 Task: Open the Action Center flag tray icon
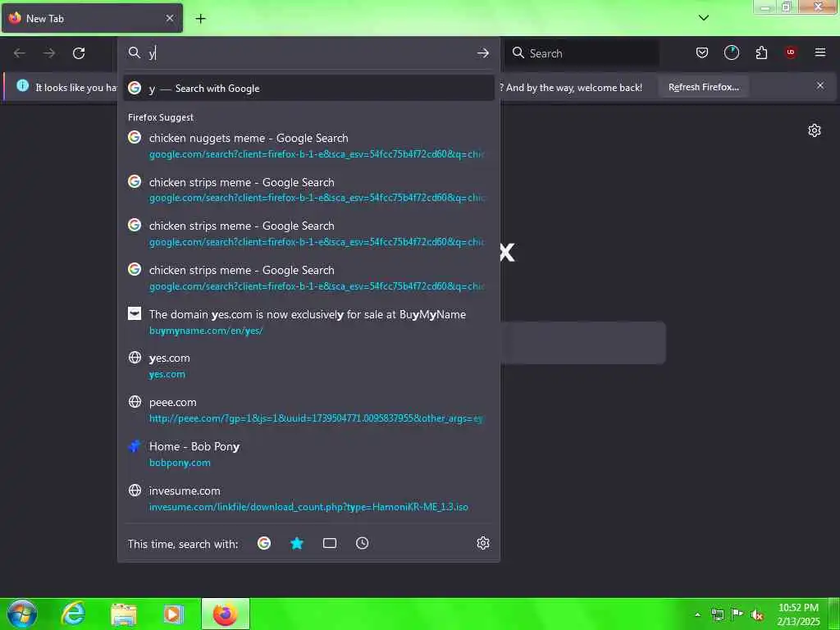pos(737,614)
